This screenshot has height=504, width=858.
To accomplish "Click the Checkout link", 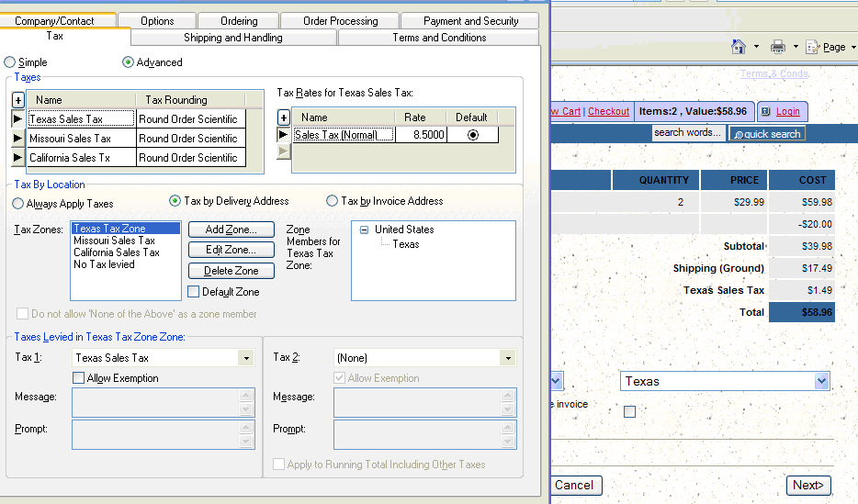I will pyautogui.click(x=608, y=111).
